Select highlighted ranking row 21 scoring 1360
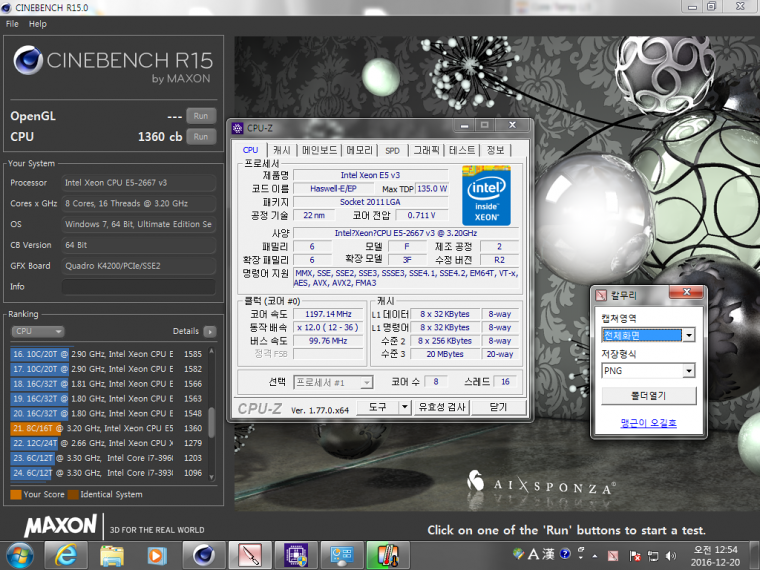 pyautogui.click(x=106, y=428)
